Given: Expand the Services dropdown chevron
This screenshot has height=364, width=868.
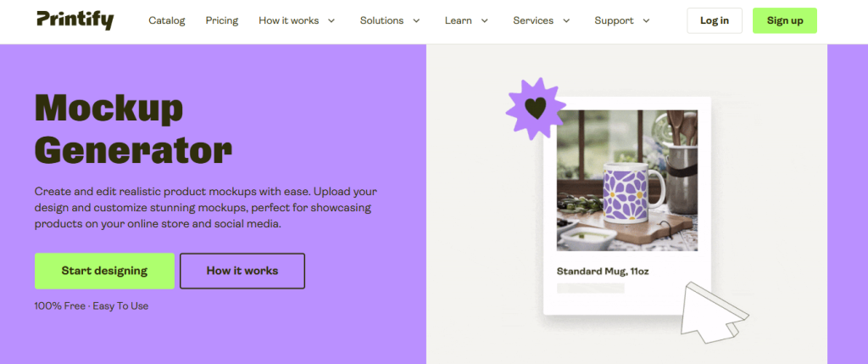Looking at the screenshot, I should click(566, 21).
